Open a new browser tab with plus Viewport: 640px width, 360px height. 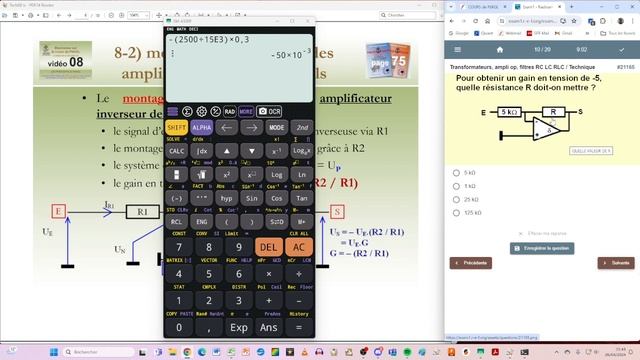click(x=571, y=7)
